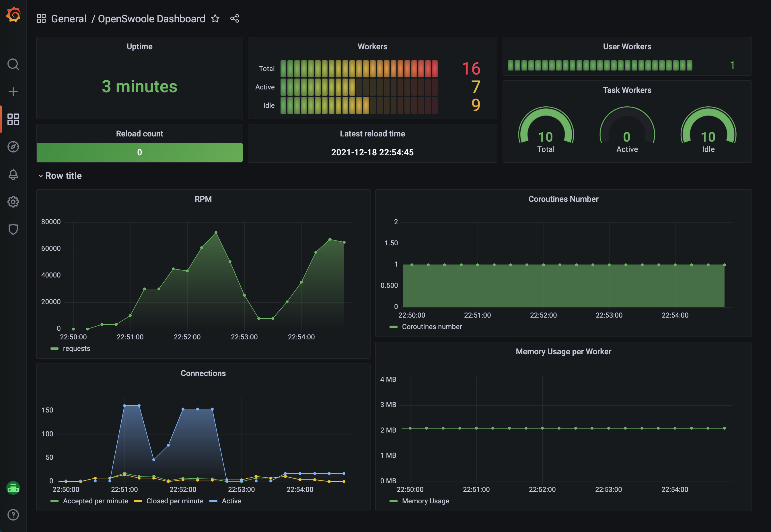
Task: Open Configuration with the gear icon
Action: click(13, 202)
